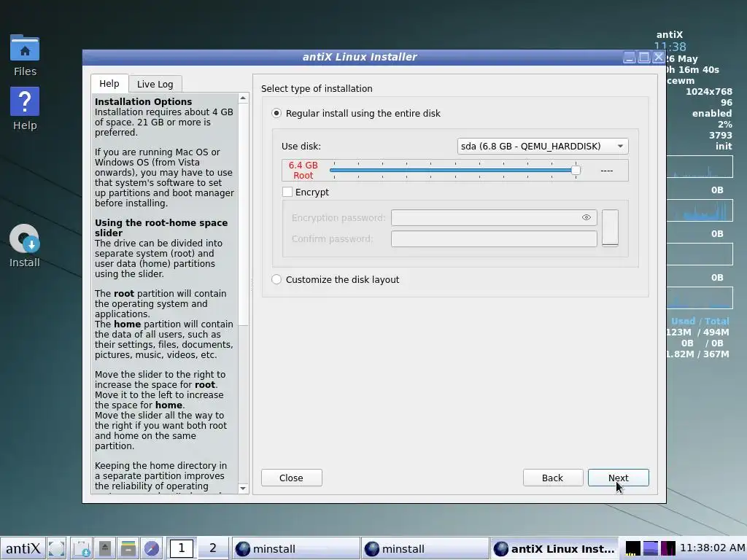The image size is (747, 560).
Task: Switch to the Help tab
Action: pyautogui.click(x=109, y=83)
